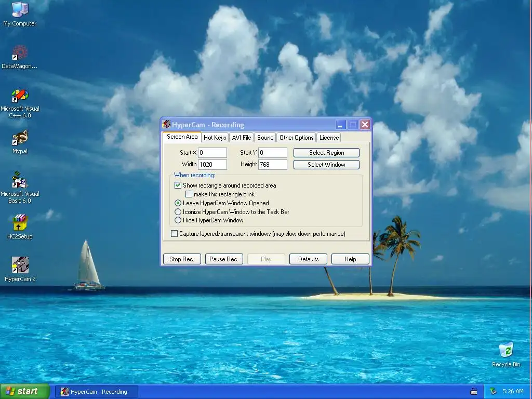Click the HyperCam title bar camera icon
Screen dimensions: 532x399
point(166,125)
